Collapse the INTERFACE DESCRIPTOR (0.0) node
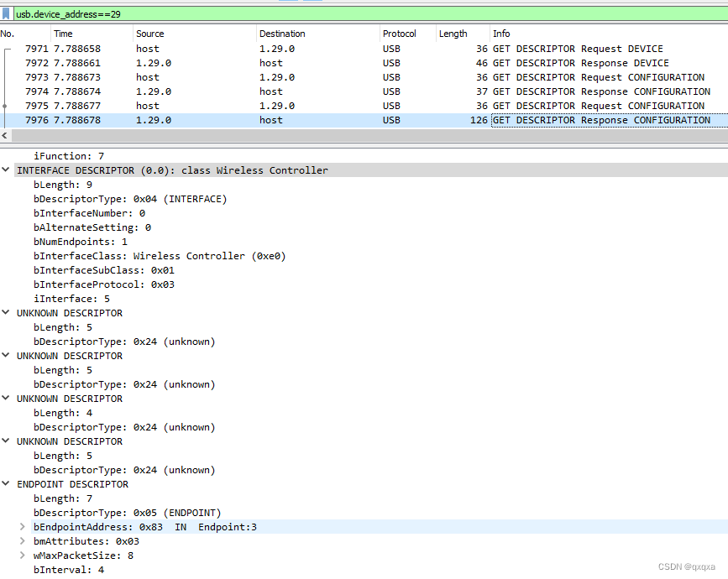Viewport: 728px width, 579px height. coord(6,170)
